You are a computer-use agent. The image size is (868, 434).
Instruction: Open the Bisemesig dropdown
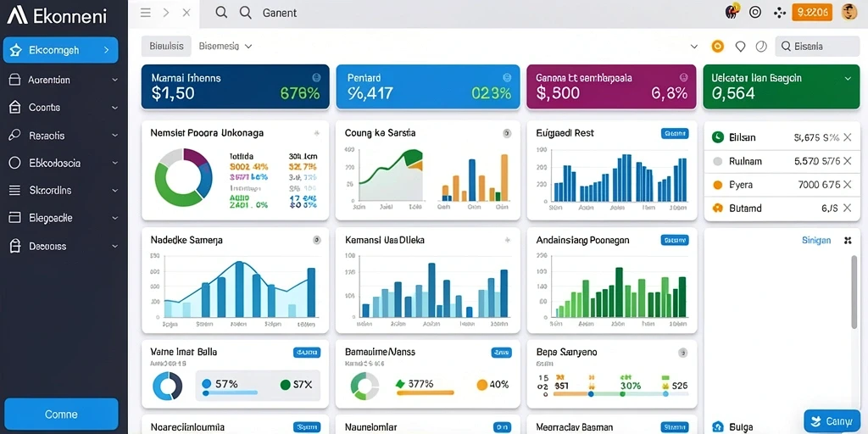pos(225,47)
